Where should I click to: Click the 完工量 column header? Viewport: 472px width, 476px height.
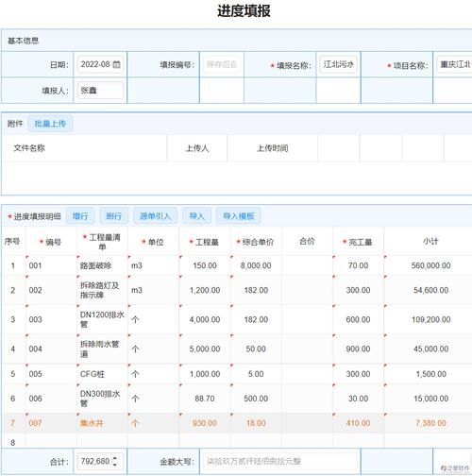click(358, 242)
